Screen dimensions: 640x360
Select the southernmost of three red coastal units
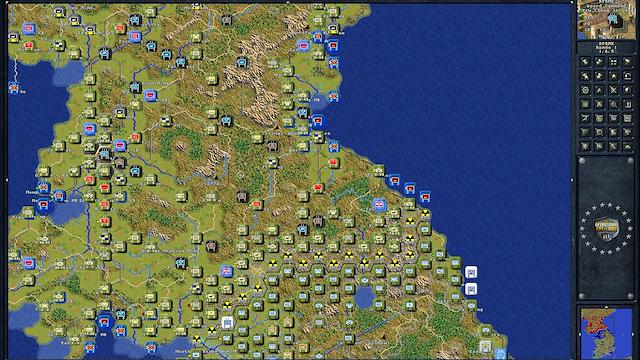pyautogui.click(x=425, y=197)
